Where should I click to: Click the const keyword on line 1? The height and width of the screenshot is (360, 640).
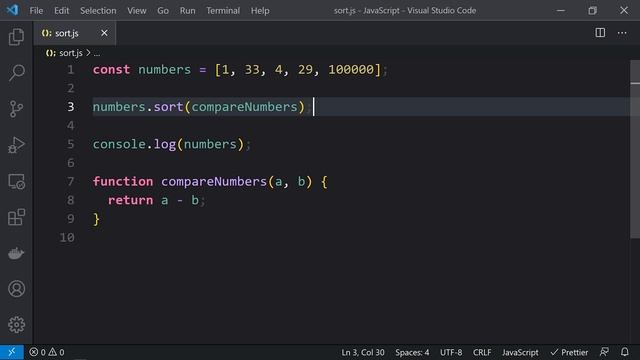pyautogui.click(x=111, y=70)
